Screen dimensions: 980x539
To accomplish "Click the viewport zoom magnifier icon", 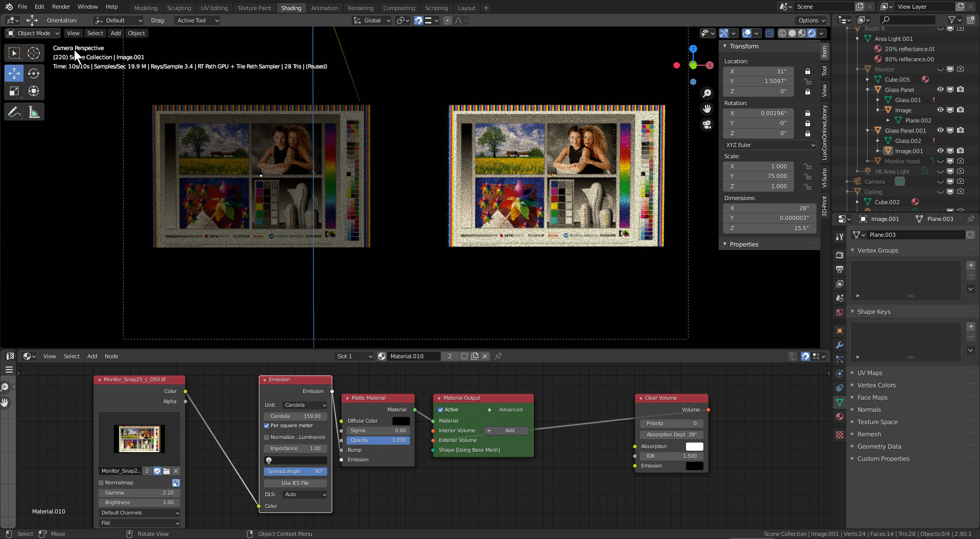I will tap(707, 93).
